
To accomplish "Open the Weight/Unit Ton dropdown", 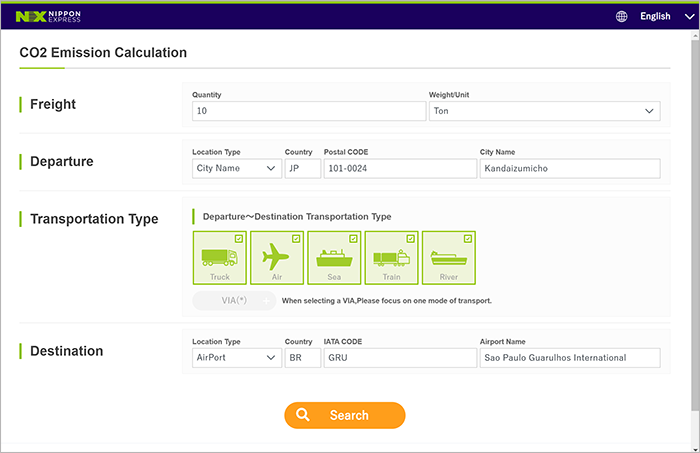I will (544, 111).
